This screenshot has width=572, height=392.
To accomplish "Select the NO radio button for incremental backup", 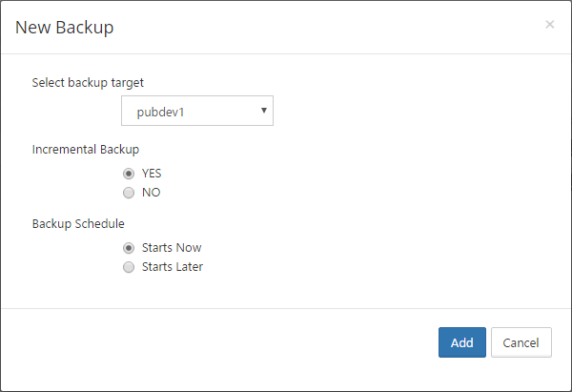I will 129,193.
